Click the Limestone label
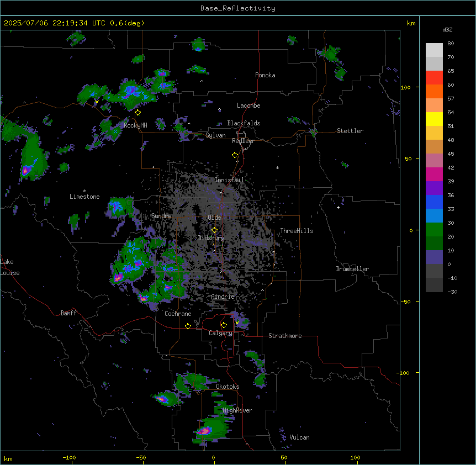The image size is (476, 465). click(x=84, y=197)
